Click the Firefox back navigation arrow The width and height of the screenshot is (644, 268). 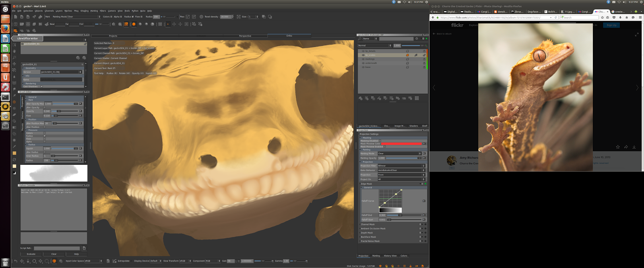click(433, 17)
